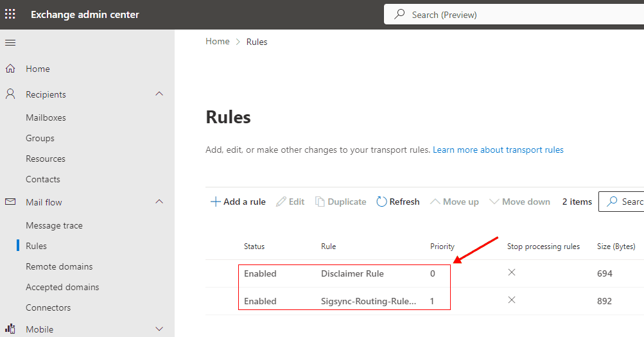Open the Disclaimer Rule entry
644x337 pixels.
352,273
